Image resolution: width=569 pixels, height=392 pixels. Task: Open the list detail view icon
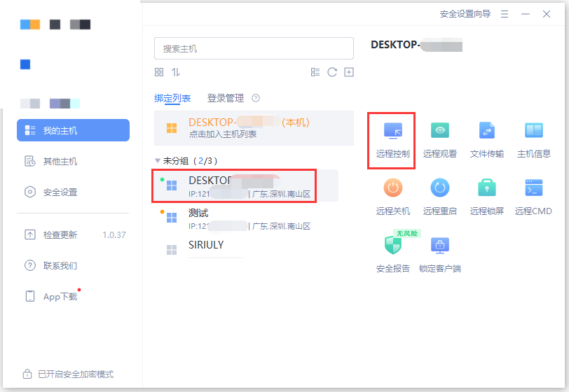(315, 72)
